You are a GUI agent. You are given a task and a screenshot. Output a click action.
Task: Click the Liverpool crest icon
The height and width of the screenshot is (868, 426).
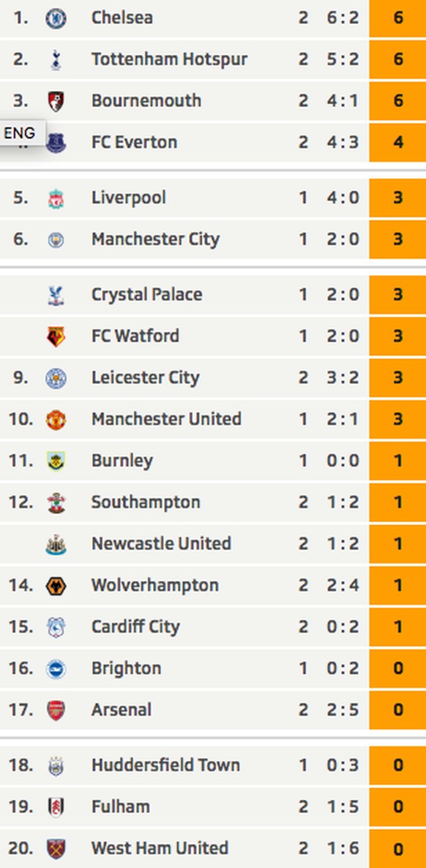tap(56, 199)
